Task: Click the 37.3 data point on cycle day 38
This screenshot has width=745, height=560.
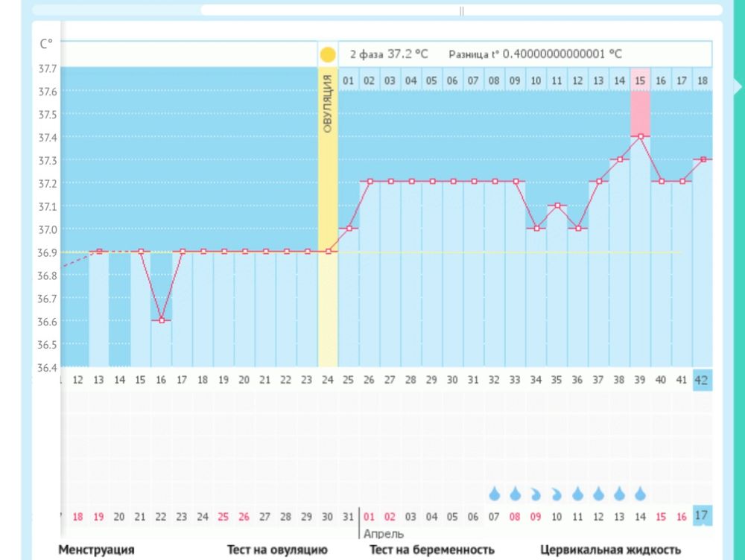Action: (x=620, y=159)
